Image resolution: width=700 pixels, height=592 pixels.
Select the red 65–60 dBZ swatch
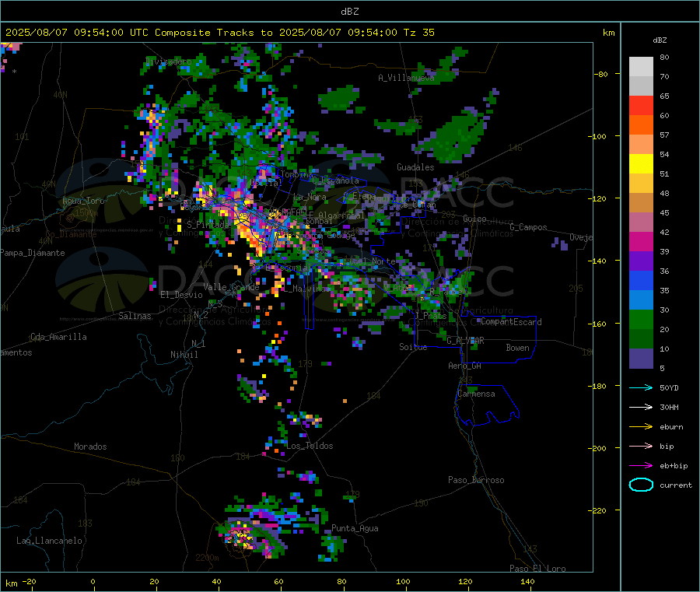tap(641, 106)
